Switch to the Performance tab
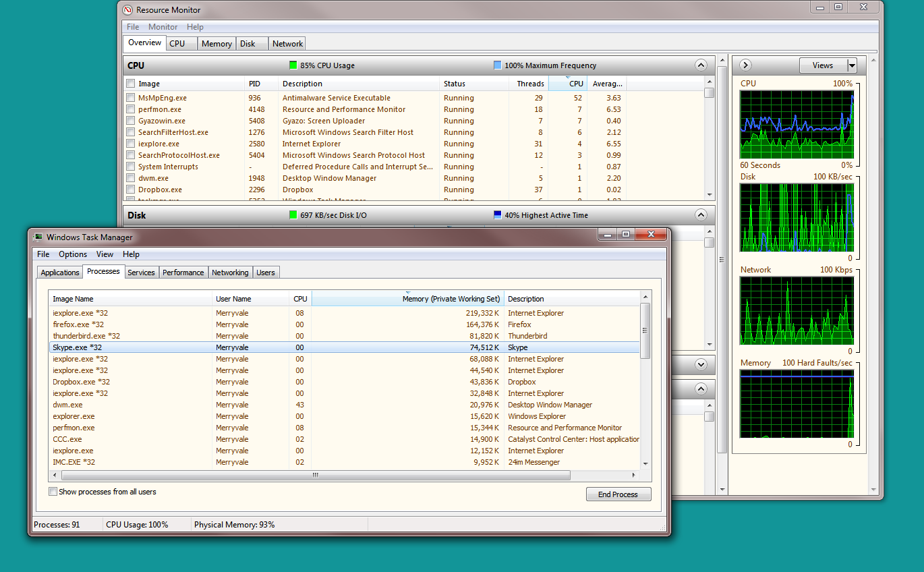 [x=183, y=273]
